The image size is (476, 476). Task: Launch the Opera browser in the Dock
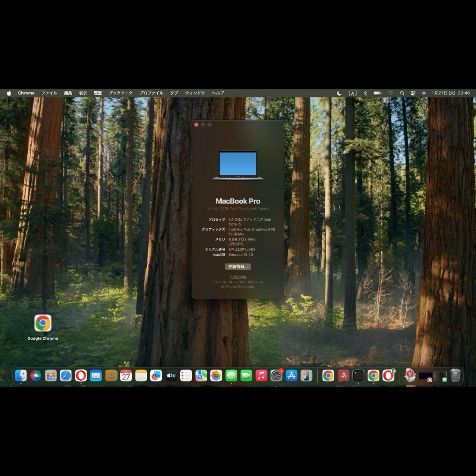point(80,376)
